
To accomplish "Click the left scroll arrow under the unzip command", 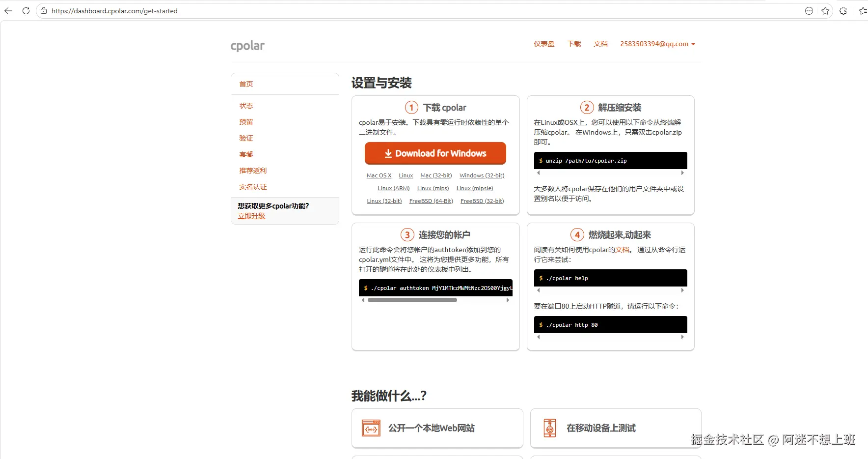I will [539, 173].
